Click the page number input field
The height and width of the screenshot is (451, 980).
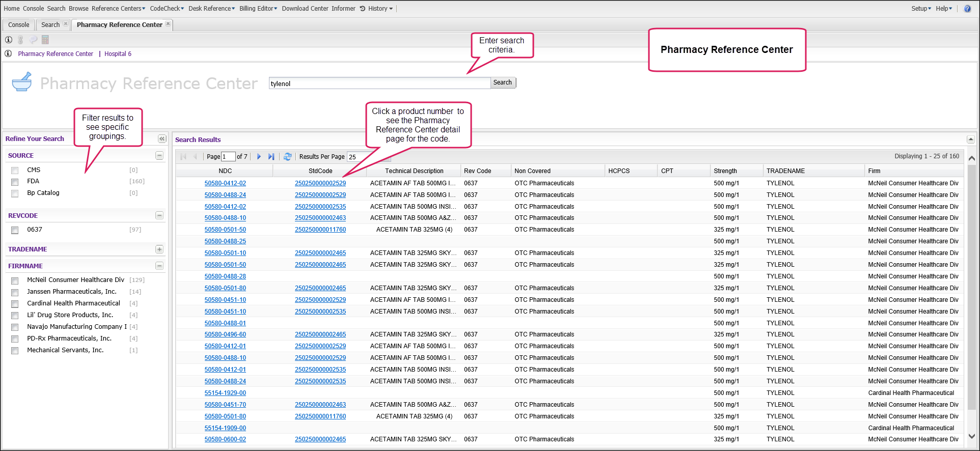pyautogui.click(x=228, y=157)
